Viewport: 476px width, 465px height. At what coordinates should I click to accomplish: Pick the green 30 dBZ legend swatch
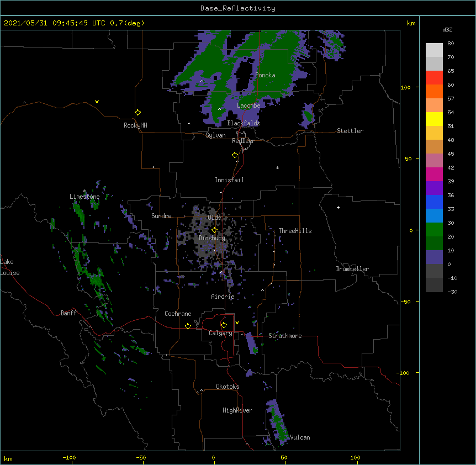[x=434, y=229]
